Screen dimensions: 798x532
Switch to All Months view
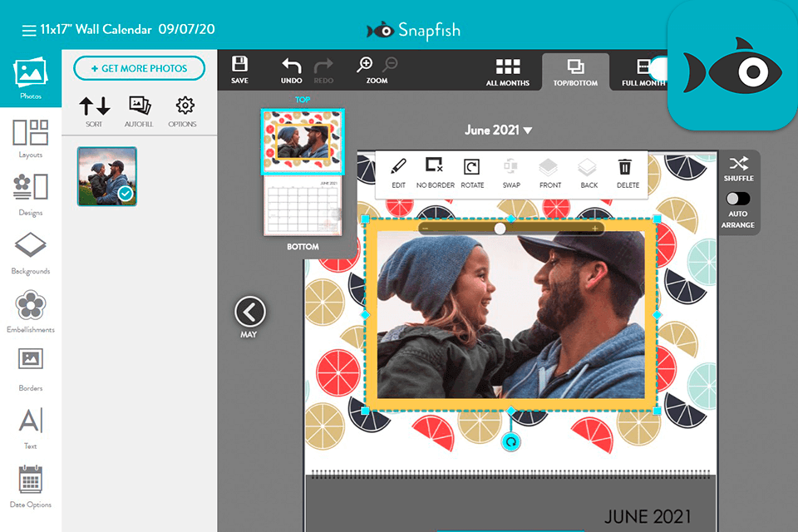pyautogui.click(x=508, y=70)
